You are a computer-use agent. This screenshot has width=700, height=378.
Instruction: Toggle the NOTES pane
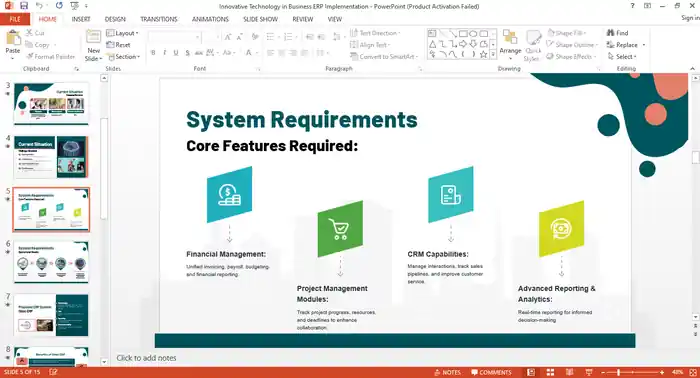click(447, 372)
